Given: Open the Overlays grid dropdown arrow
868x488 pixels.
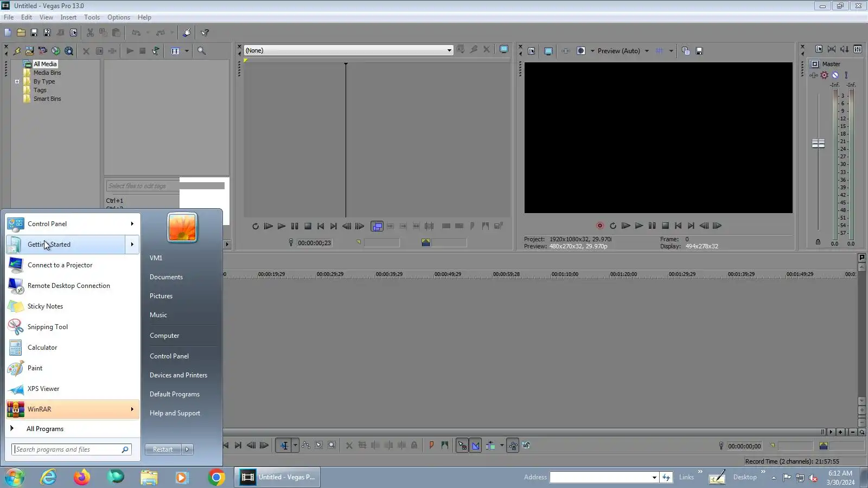Looking at the screenshot, I should coord(671,51).
